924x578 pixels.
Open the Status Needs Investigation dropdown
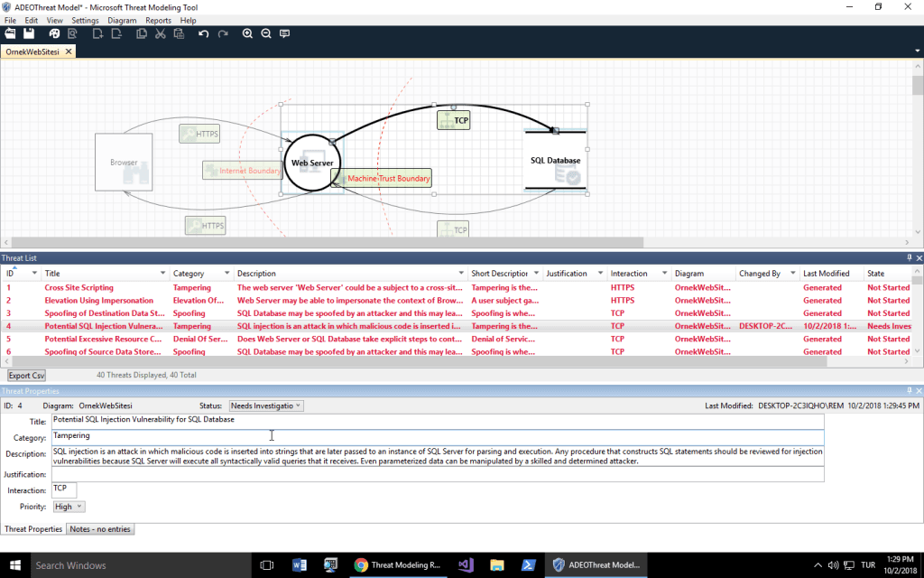point(266,406)
